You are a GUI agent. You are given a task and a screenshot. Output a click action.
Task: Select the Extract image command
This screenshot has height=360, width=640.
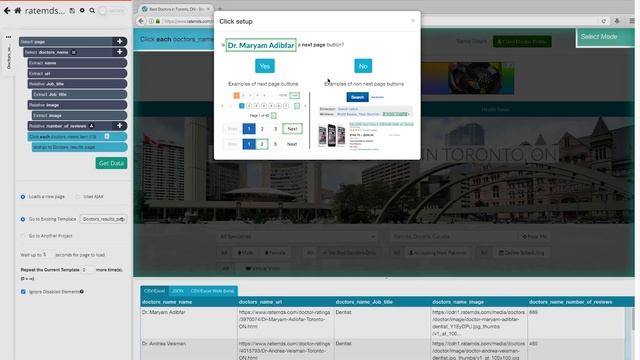[x=79, y=116]
